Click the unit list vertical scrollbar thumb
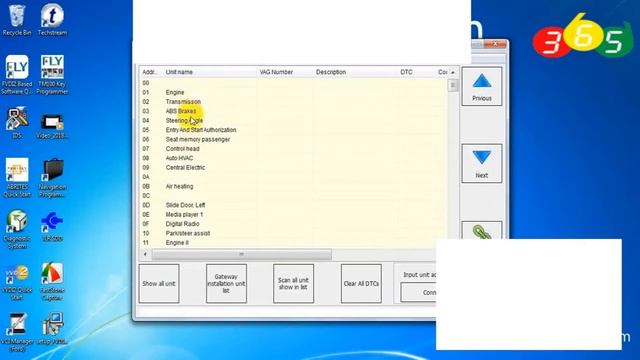 coord(453,85)
